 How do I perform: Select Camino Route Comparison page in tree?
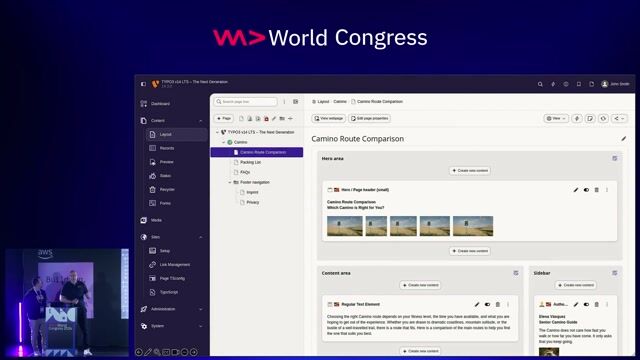point(257,152)
